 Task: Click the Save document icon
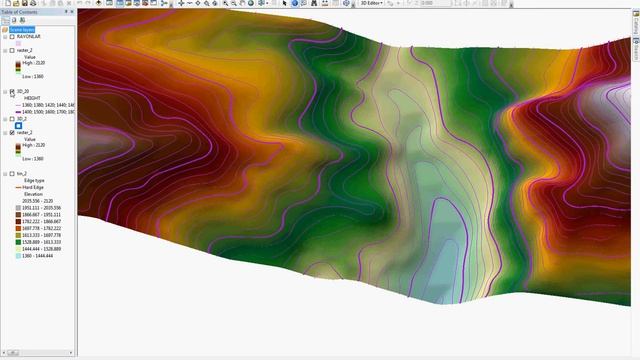coord(24,3)
